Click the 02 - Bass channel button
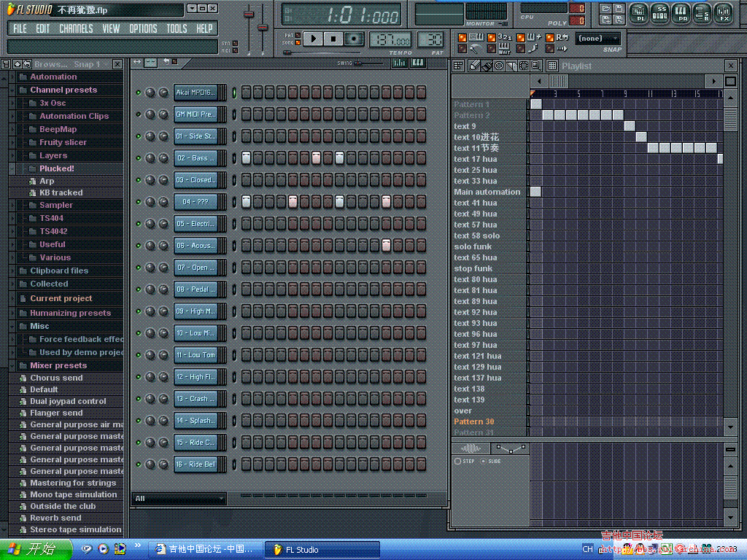This screenshot has height=560, width=747. [x=196, y=158]
